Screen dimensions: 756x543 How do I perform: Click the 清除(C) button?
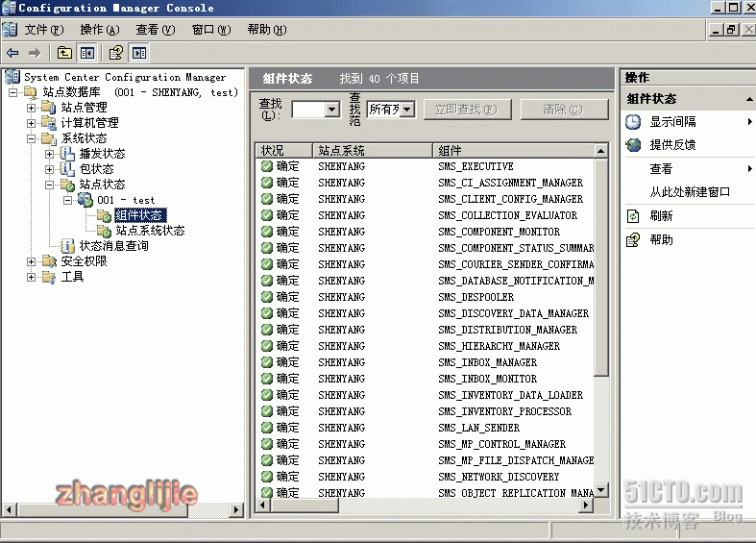tap(564, 110)
